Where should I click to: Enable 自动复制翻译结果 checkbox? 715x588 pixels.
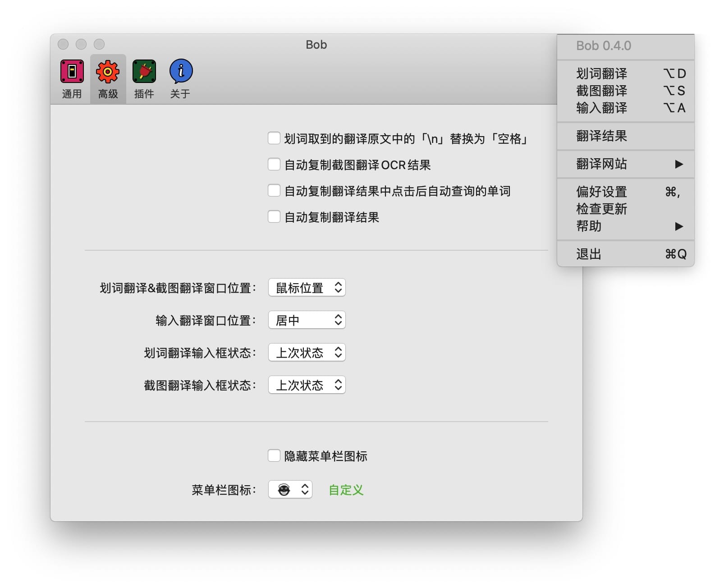pos(274,217)
